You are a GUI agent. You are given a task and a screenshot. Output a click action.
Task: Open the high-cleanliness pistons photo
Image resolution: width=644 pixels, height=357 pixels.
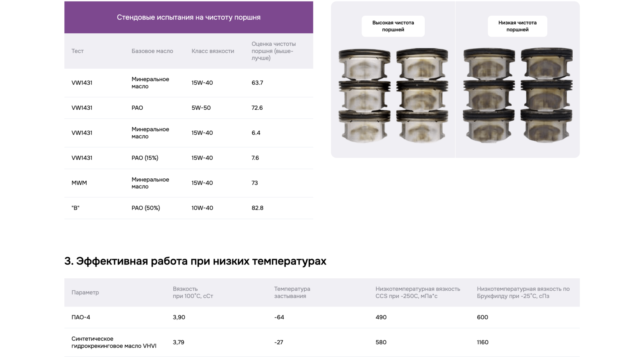click(x=393, y=95)
